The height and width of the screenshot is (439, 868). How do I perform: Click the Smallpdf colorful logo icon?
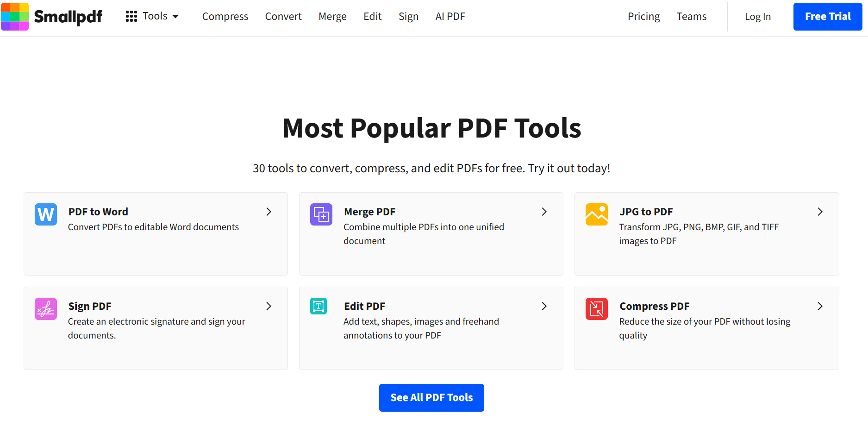(15, 17)
